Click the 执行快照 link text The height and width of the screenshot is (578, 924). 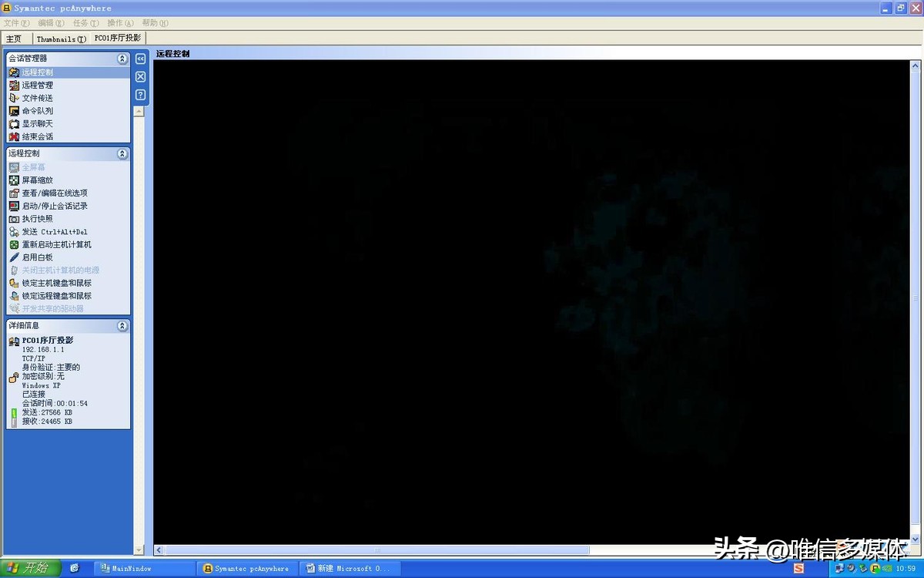click(38, 219)
